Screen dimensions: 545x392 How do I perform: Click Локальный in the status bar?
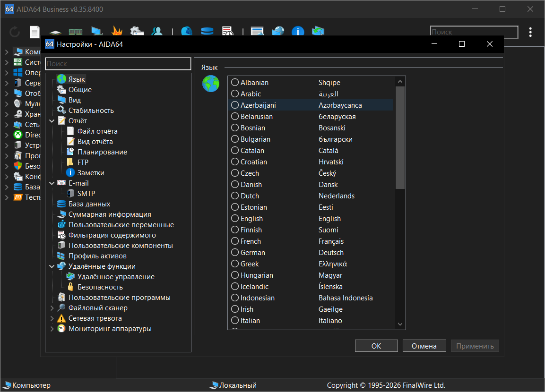(238, 385)
